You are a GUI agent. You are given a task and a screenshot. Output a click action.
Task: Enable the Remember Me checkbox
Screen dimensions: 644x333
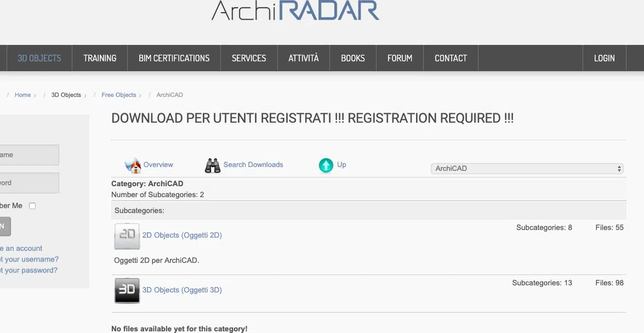tap(32, 205)
